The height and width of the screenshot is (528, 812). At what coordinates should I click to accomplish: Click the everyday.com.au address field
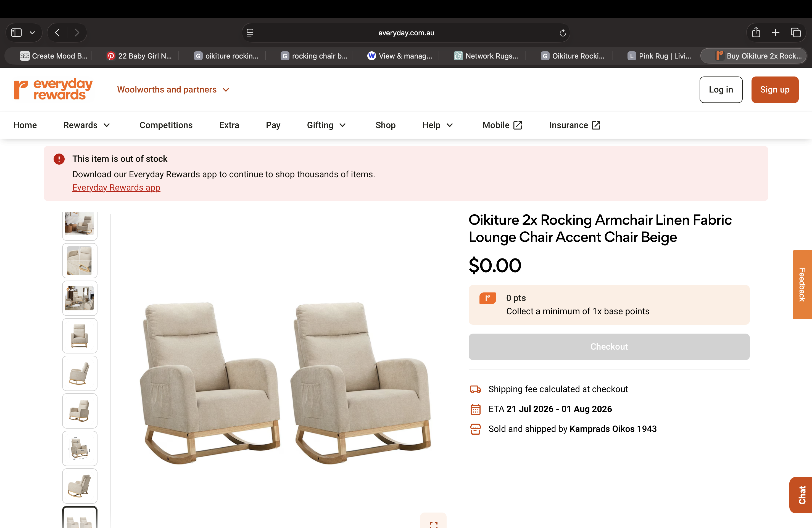(x=406, y=33)
